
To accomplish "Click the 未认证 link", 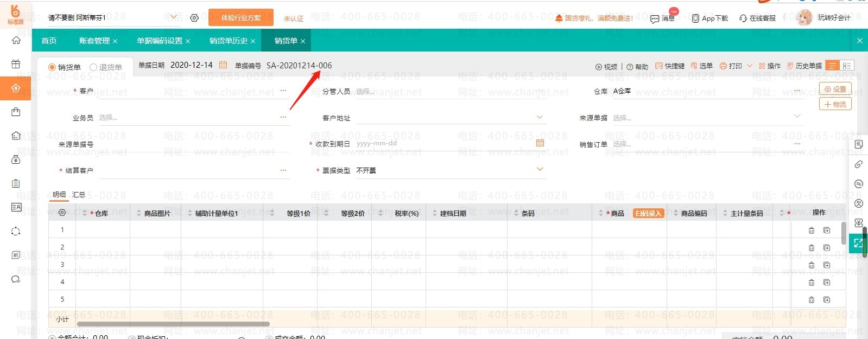I will (294, 18).
